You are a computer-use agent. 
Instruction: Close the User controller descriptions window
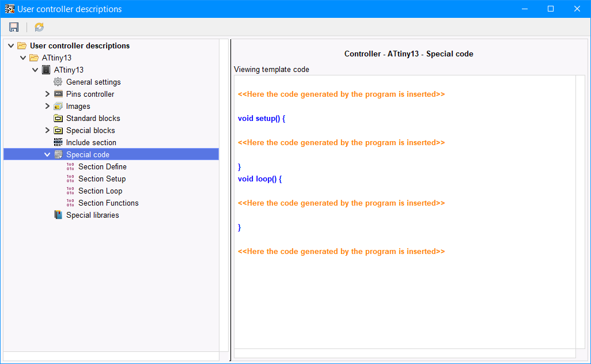[x=577, y=9]
